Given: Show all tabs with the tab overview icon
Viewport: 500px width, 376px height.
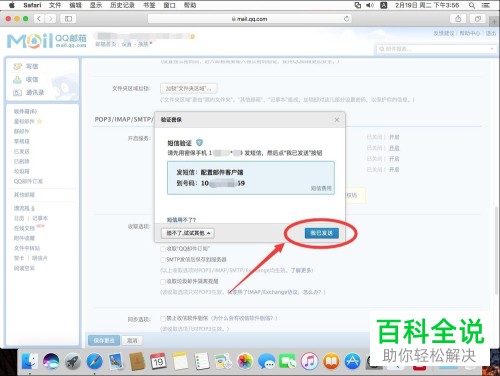Looking at the screenshot, I should [x=478, y=19].
